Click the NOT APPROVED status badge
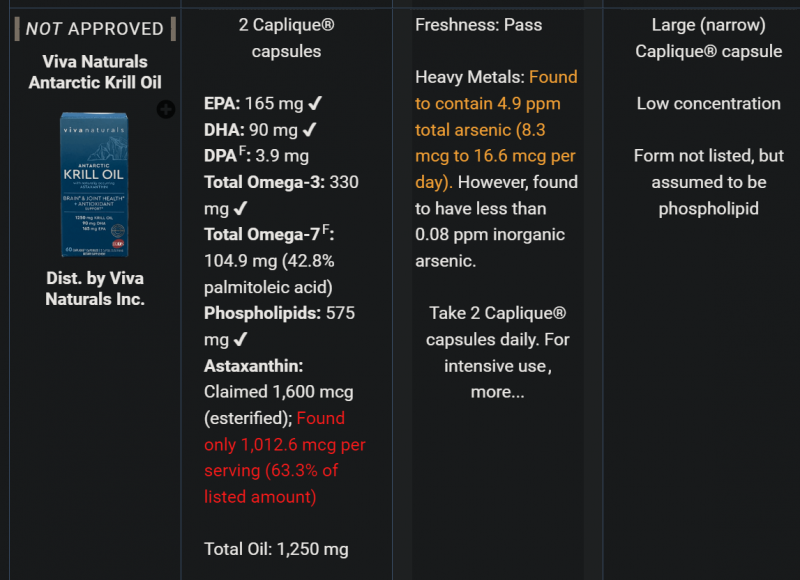The image size is (800, 580). click(95, 29)
